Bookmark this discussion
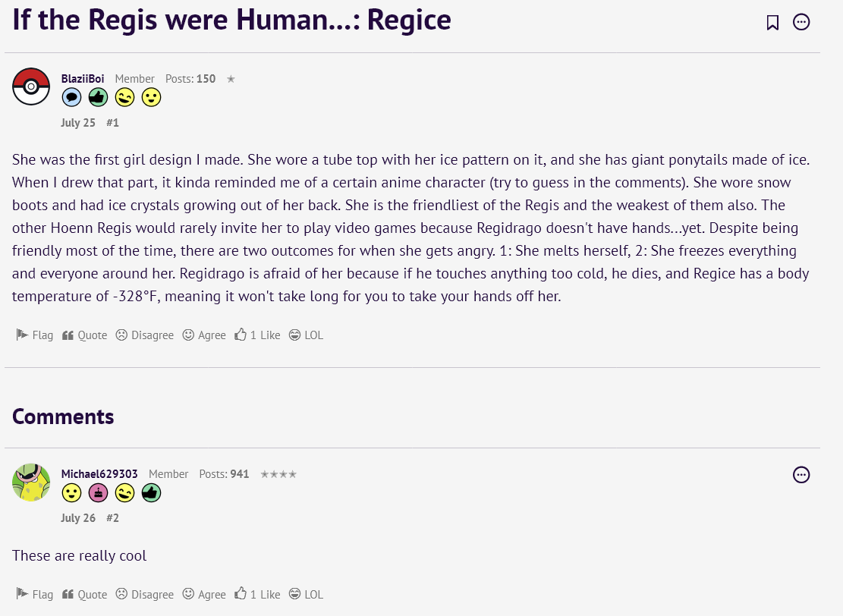The height and width of the screenshot is (616, 843). [x=772, y=22]
